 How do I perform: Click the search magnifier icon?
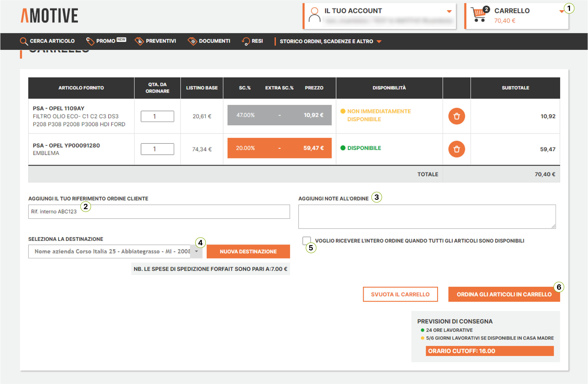tap(23, 41)
